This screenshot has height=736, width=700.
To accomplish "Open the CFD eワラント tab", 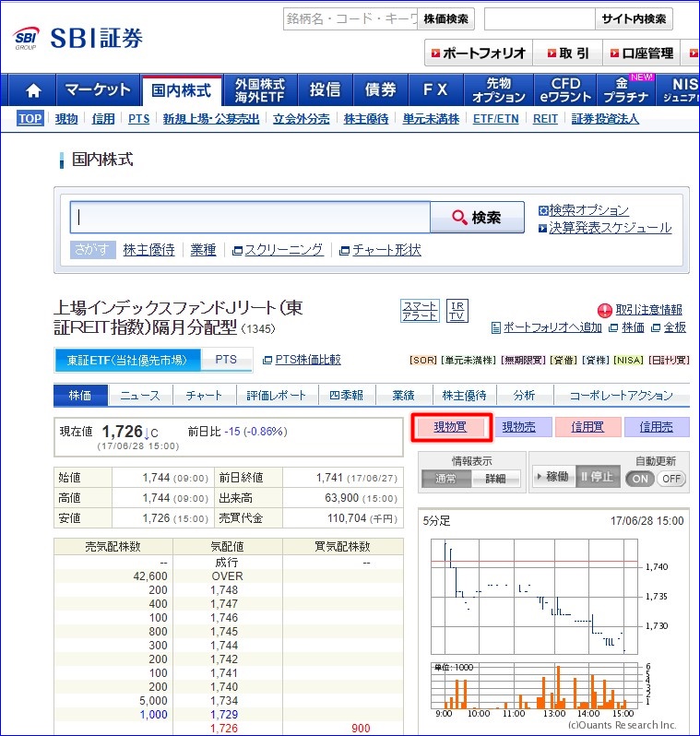I will click(565, 89).
